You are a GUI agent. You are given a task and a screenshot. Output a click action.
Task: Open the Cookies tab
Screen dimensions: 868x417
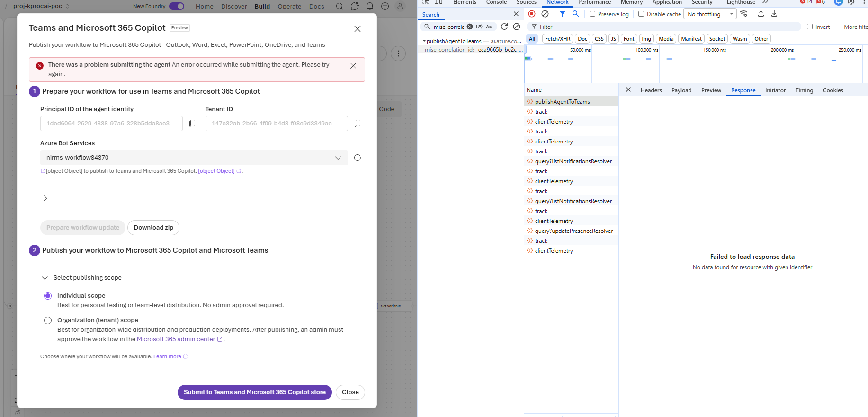pos(833,90)
